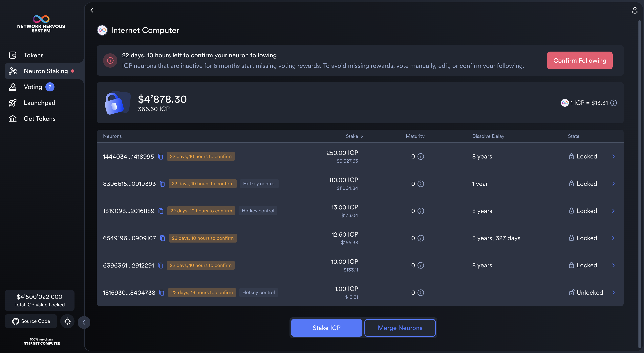Click the $4'878.30 total staked value
Viewport: 644px width, 353px height.
pos(162,99)
